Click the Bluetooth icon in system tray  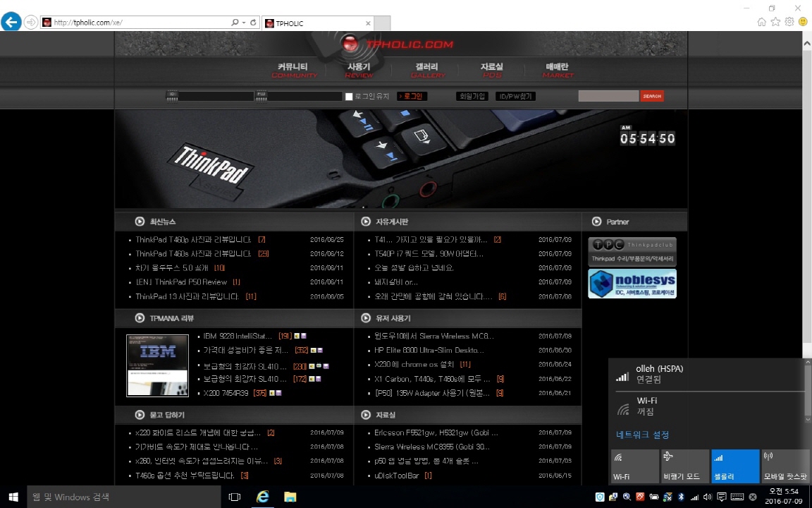pos(681,497)
